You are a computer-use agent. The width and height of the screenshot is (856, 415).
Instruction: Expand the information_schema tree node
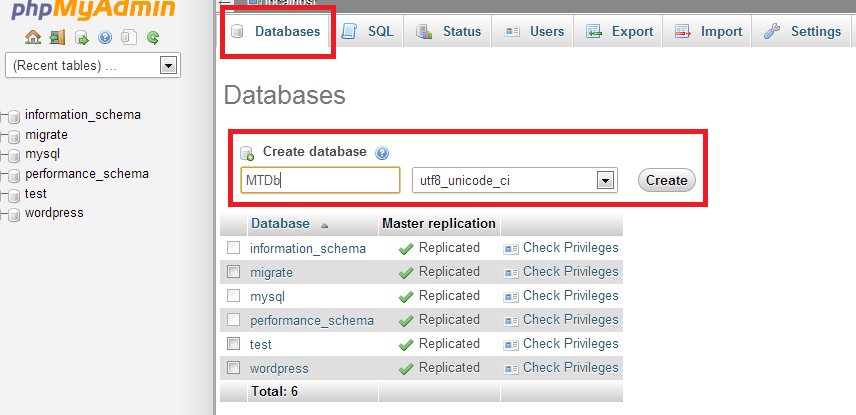tap(5, 116)
